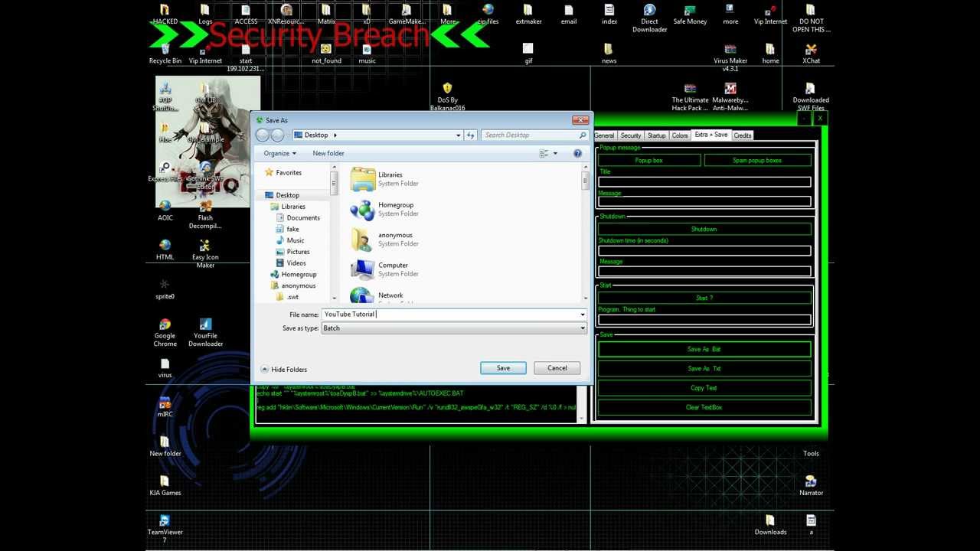Screen dimensions: 980x551
Task: Click the Save As .Txt button
Action: (704, 368)
